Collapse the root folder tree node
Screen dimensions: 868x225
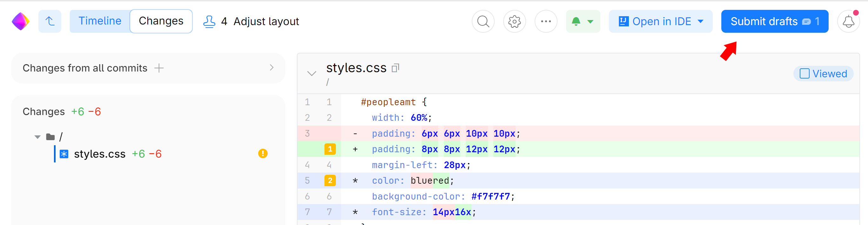[37, 137]
